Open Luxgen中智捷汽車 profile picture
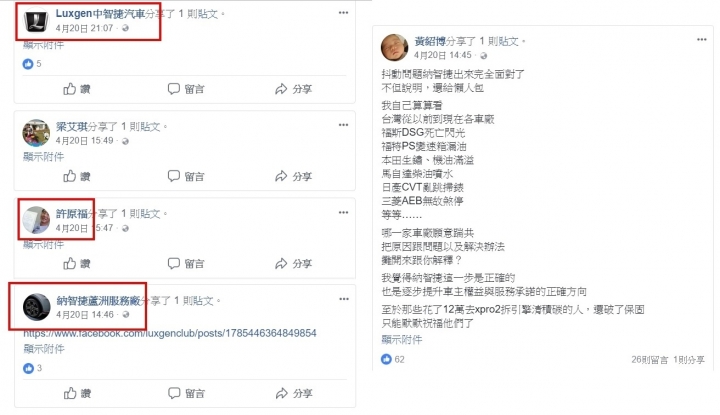This screenshot has height=415, width=720. (36, 21)
